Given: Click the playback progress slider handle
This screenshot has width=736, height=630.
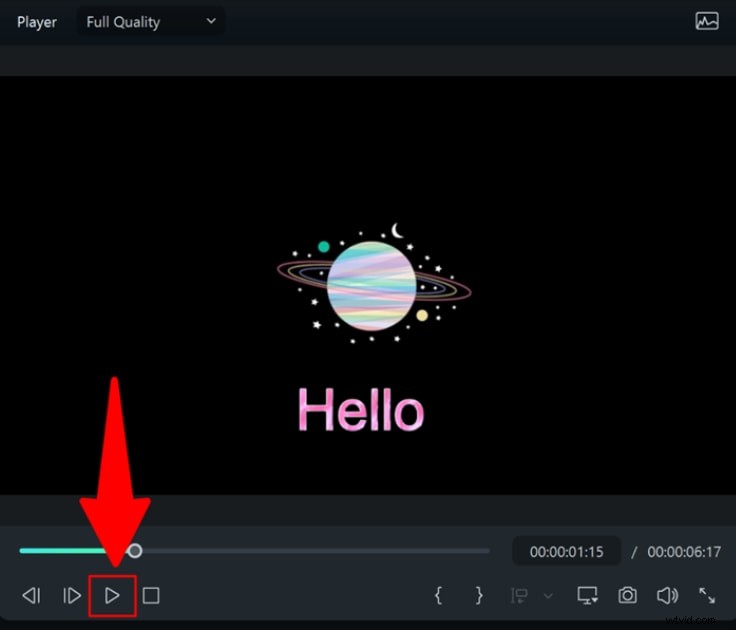Looking at the screenshot, I should (135, 551).
